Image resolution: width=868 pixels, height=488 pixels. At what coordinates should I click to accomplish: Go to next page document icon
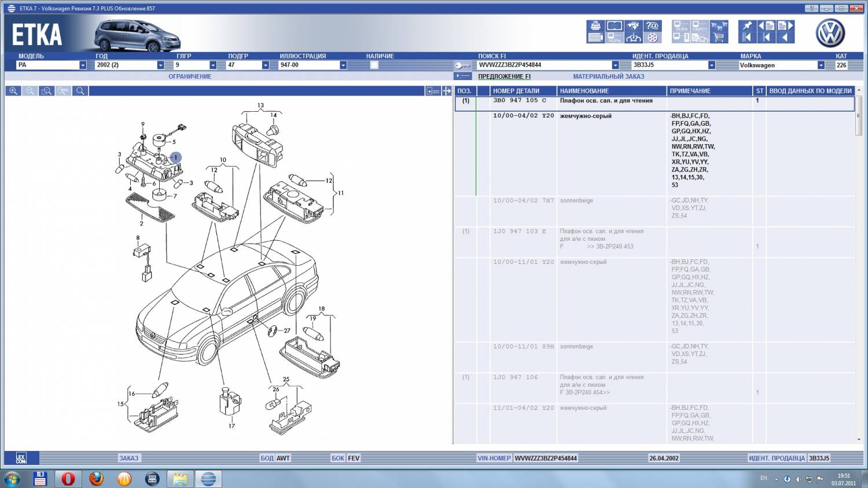[785, 26]
